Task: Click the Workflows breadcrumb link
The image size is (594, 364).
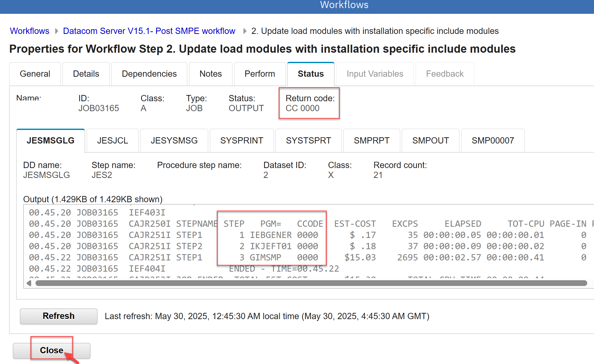Action: 29,31
